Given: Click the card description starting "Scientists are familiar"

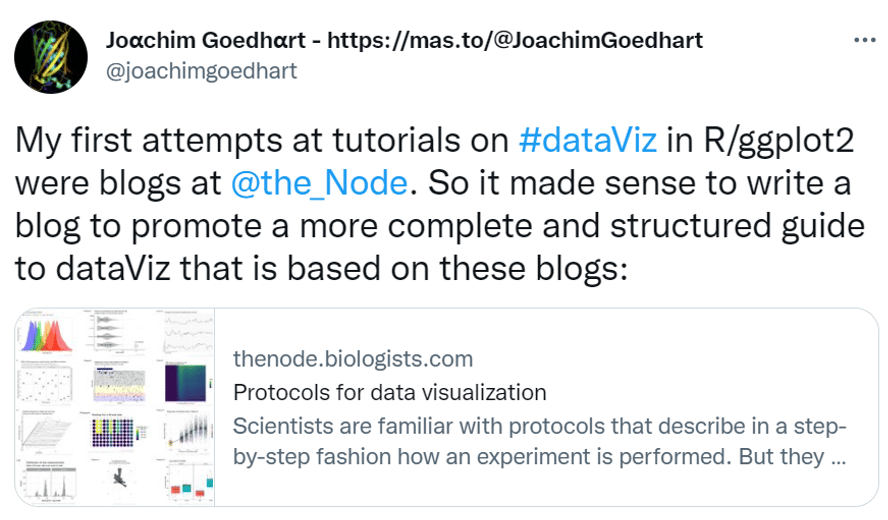Looking at the screenshot, I should click(540, 442).
